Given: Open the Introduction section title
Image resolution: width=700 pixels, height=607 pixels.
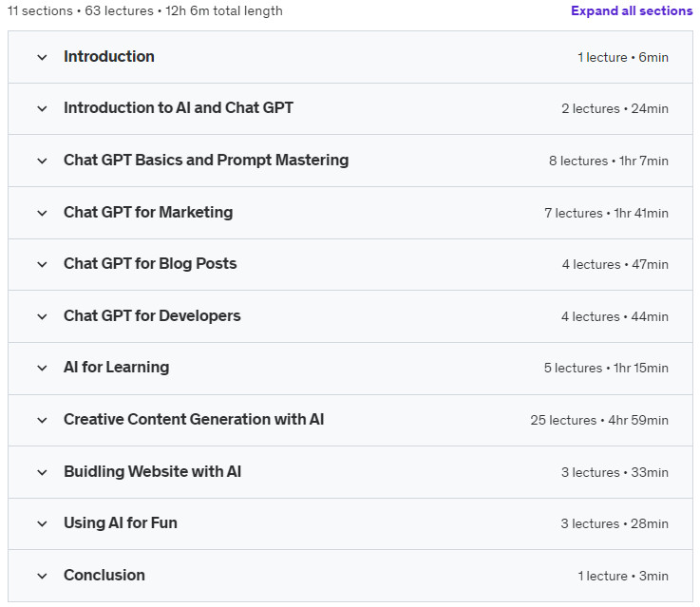Looking at the screenshot, I should pyautogui.click(x=109, y=57).
